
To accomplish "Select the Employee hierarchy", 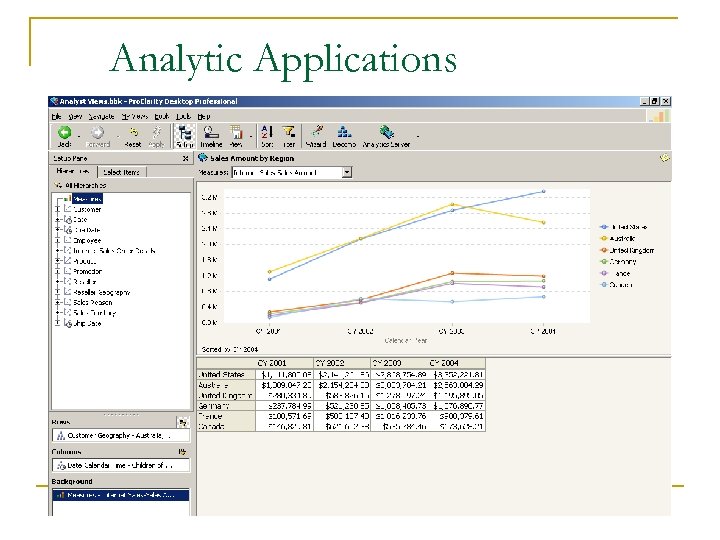I will [x=87, y=241].
